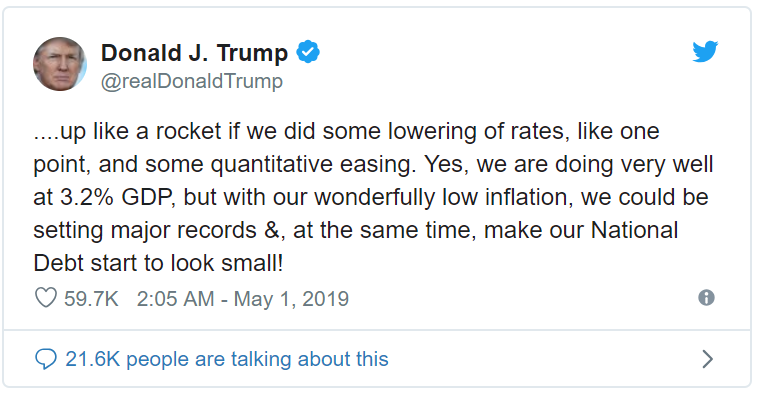Open the Donald J. Trump display name
The image size is (758, 397).
(194, 52)
